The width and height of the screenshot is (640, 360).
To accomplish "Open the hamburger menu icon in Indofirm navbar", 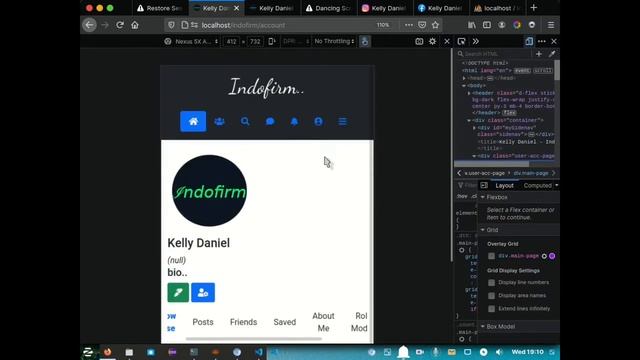I will 343,121.
